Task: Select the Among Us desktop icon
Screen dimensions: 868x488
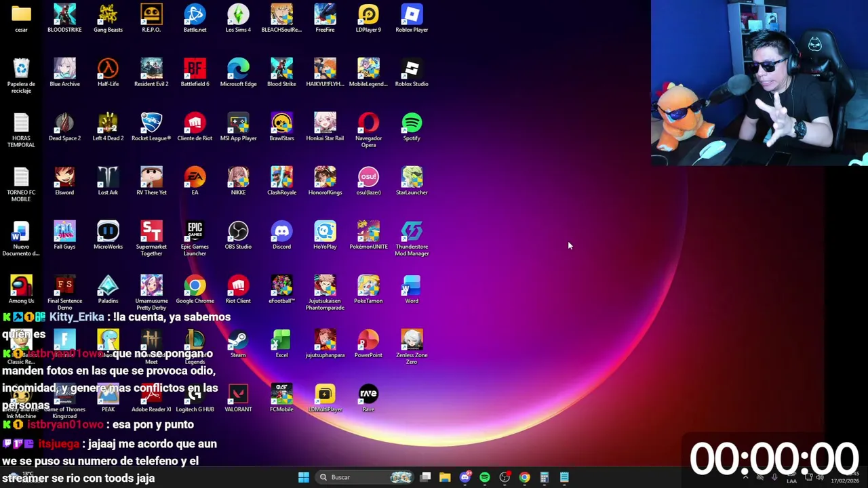Action: click(21, 289)
